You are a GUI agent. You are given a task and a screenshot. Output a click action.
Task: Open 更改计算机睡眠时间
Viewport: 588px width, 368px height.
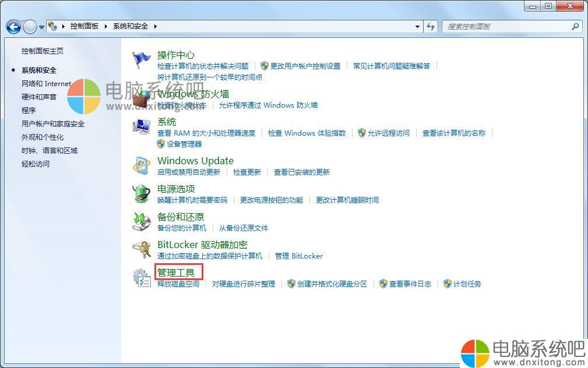(347, 200)
